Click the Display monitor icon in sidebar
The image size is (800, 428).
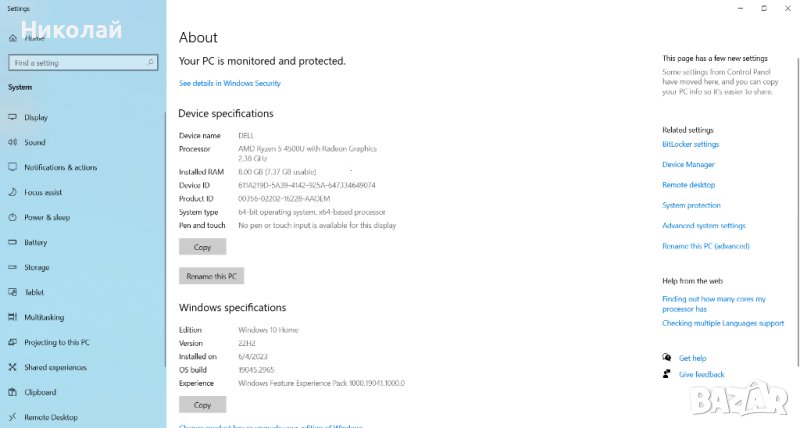point(12,117)
